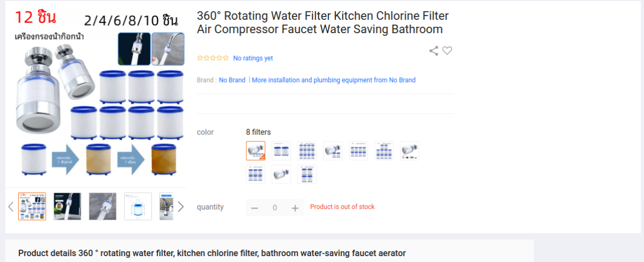Choose the second color variant swatch
The width and height of the screenshot is (644, 262).
[x=281, y=151]
